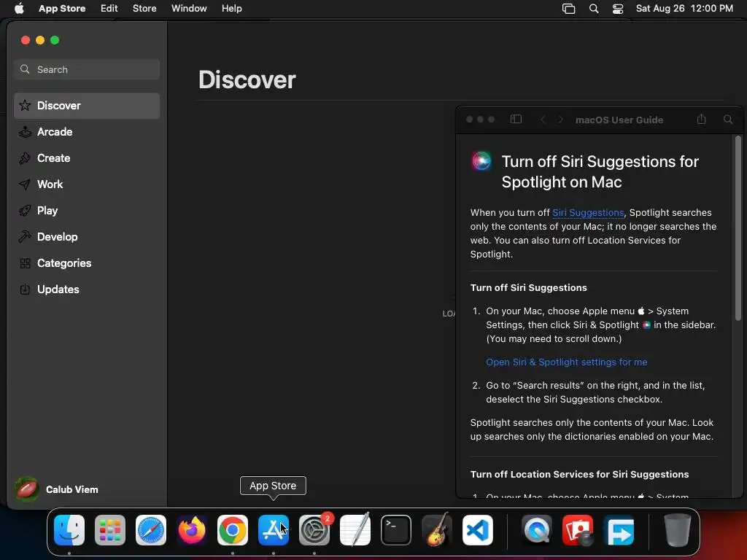Open System Settings from the Dock
The width and height of the screenshot is (747, 560).
(x=314, y=530)
